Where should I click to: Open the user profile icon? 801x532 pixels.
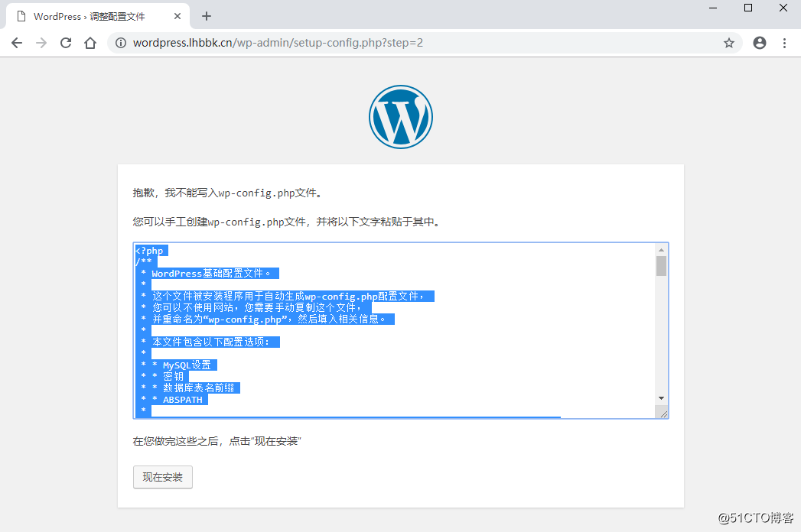coord(760,43)
